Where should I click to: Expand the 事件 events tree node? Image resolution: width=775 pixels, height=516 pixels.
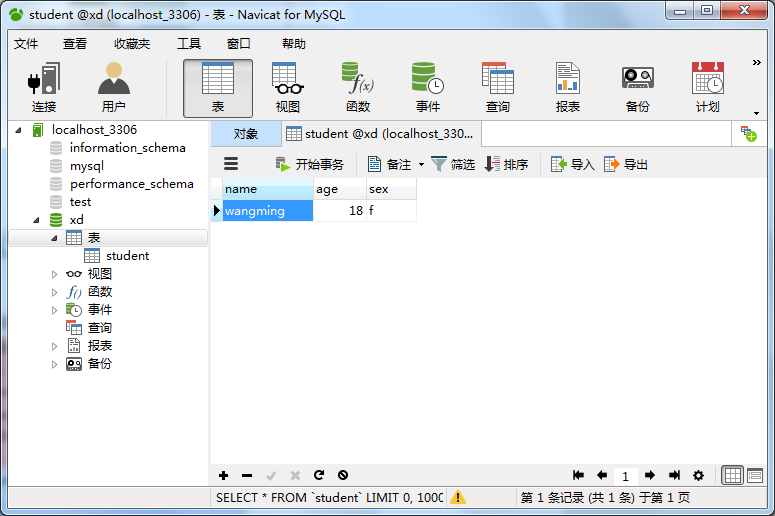click(x=54, y=310)
